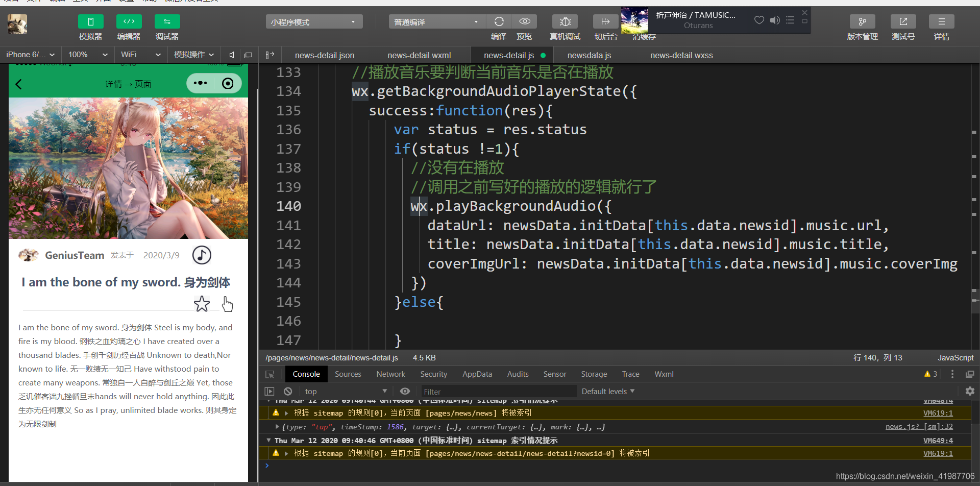Like the playing song with heart icon
Screen dimensions: 980x486
click(759, 20)
